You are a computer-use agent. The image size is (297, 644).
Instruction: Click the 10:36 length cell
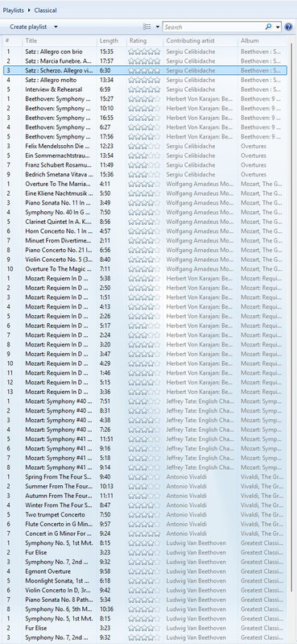(x=107, y=609)
